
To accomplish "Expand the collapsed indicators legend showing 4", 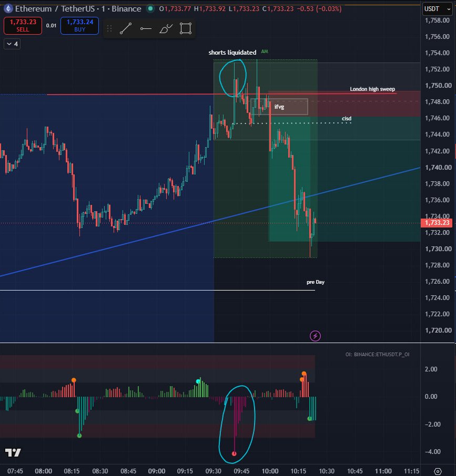I will click(12, 44).
